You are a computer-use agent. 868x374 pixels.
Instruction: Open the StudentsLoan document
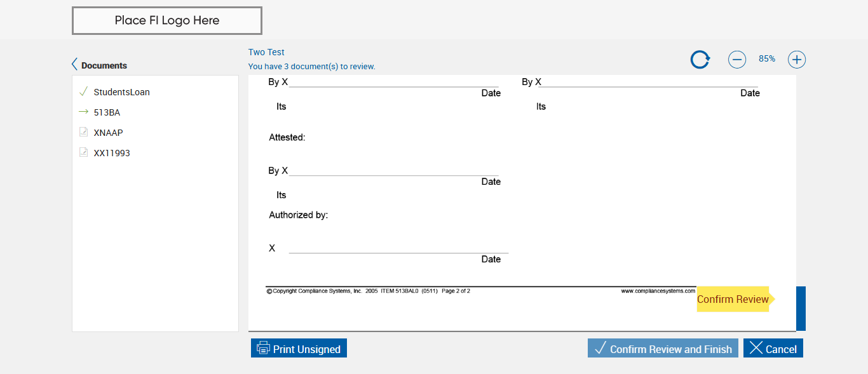(x=121, y=92)
